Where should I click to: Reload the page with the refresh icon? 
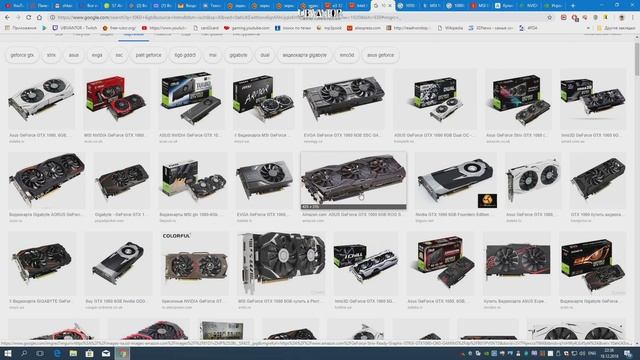29,18
